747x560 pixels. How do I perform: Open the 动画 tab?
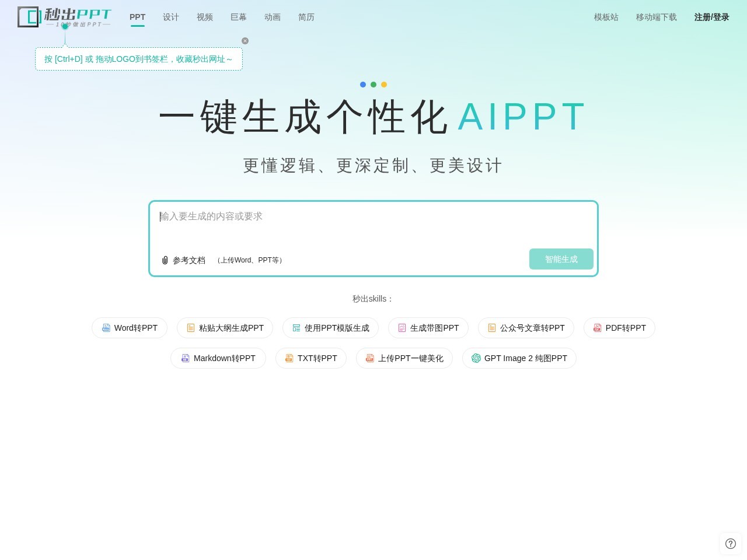pos(273,17)
